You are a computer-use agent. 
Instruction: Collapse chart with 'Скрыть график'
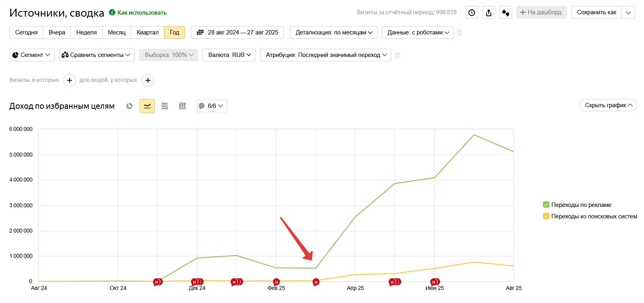pyautogui.click(x=608, y=105)
